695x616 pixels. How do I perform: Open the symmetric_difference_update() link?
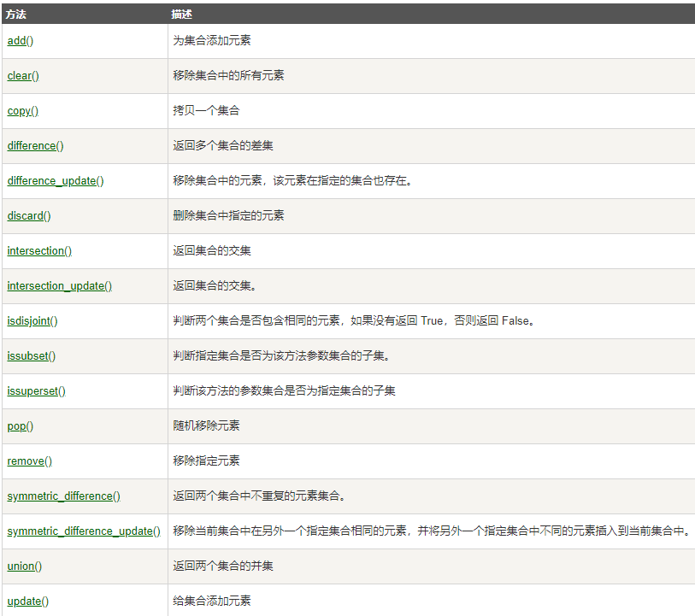click(x=84, y=531)
